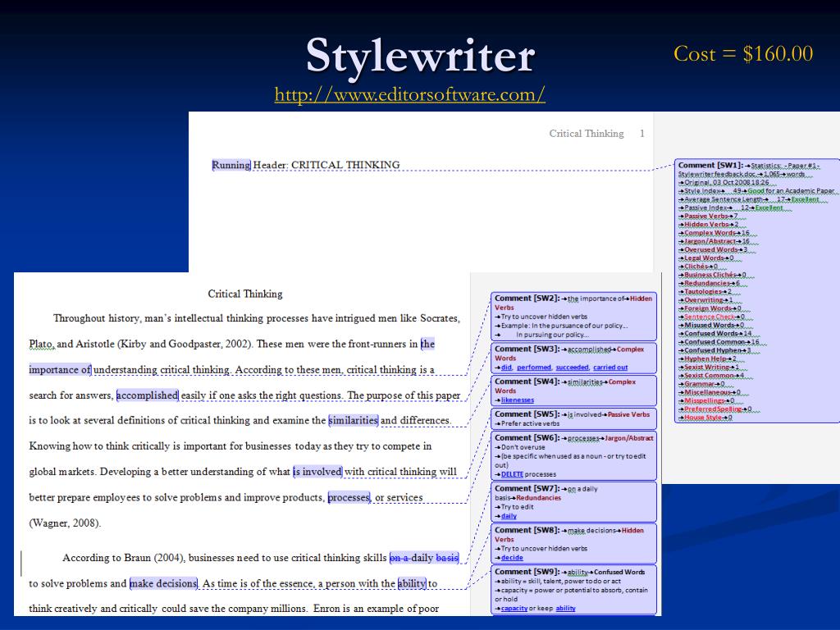Click the 'likenesses' suggestion in Comment SW4
The height and width of the screenshot is (630, 840).
[x=518, y=400]
